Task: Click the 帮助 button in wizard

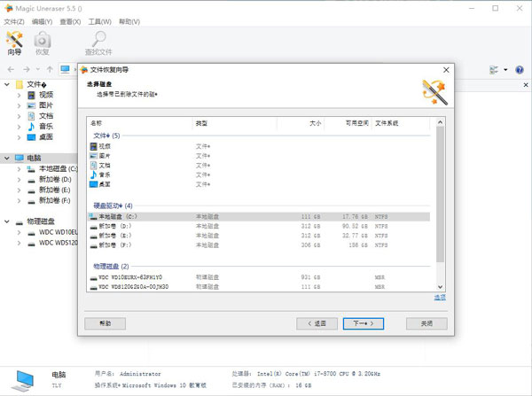Action: tap(106, 323)
